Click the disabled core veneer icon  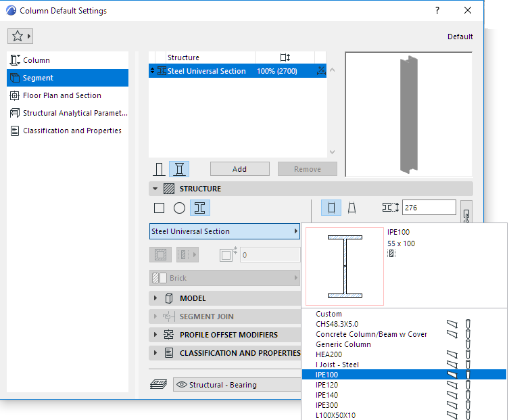coord(160,255)
